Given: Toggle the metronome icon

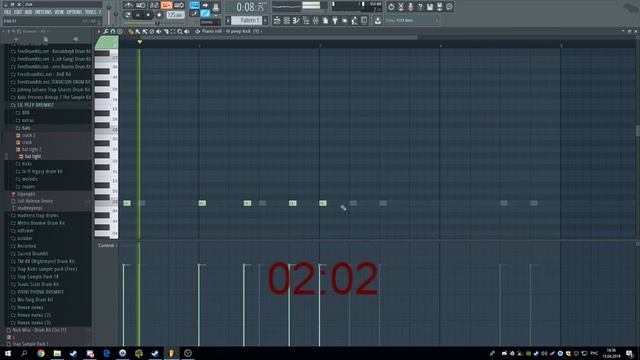Looking at the screenshot, I should pos(129,5).
